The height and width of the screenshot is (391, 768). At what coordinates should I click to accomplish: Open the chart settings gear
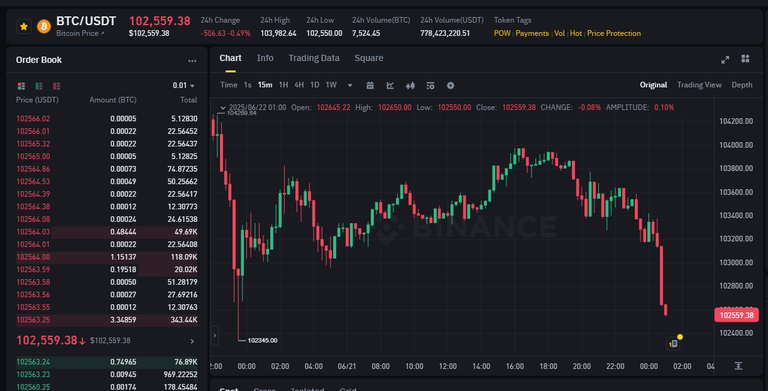click(451, 86)
